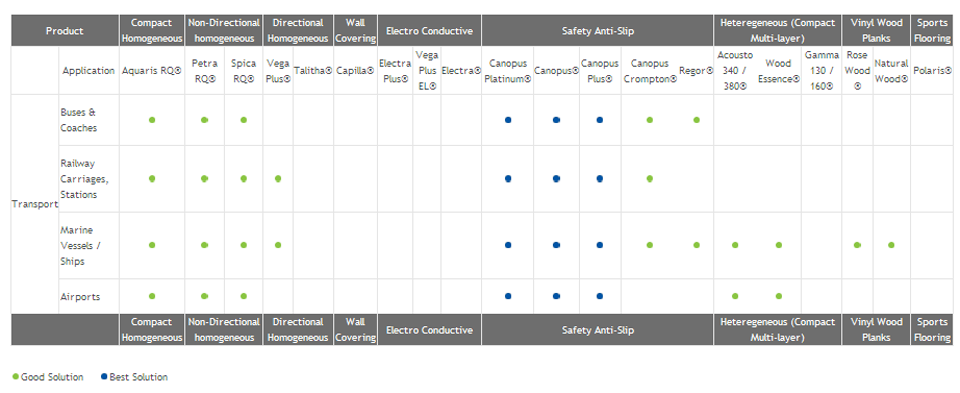Viewport: 960px width, 393px height.
Task: Select the top Electro Conductive column header
Action: [x=430, y=31]
